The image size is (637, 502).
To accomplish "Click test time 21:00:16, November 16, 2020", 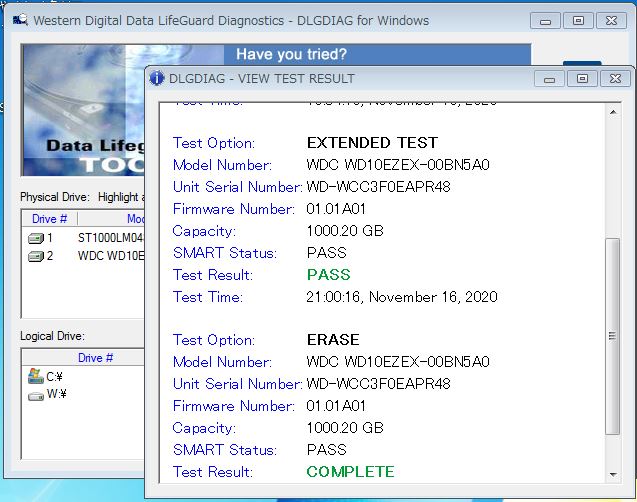I will pyautogui.click(x=402, y=297).
